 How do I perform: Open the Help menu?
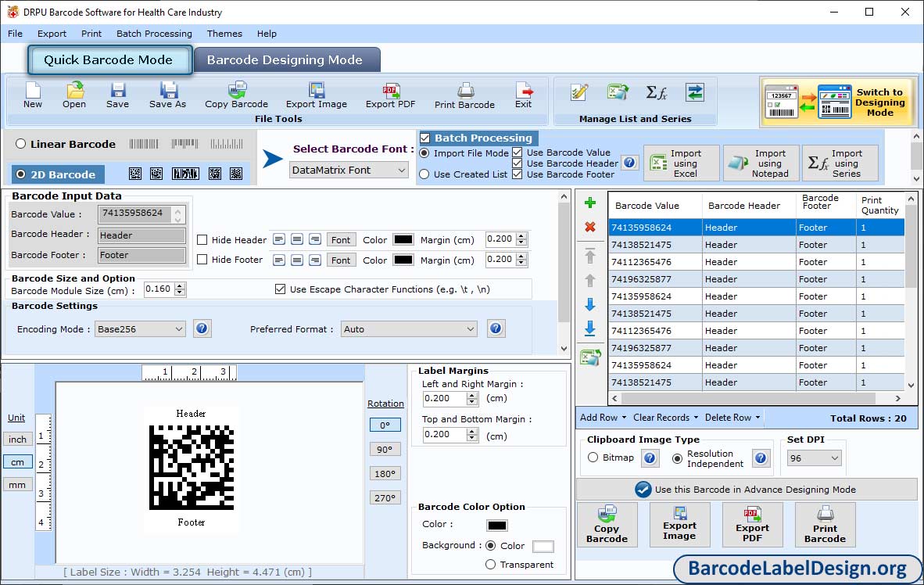(267, 34)
